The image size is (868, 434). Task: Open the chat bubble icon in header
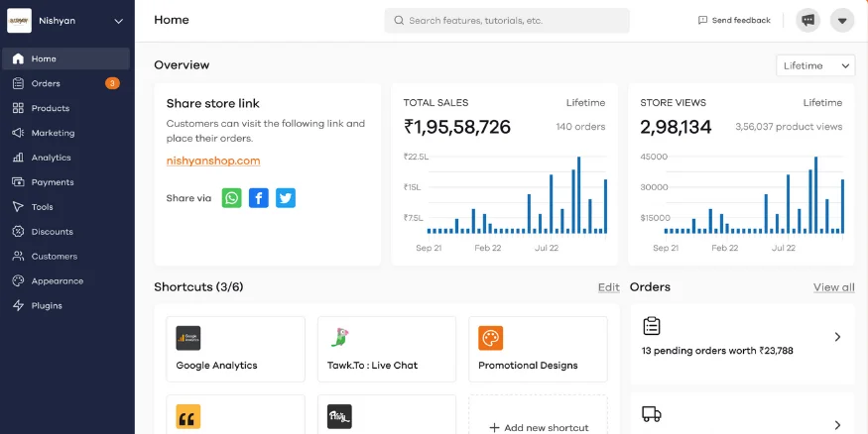[808, 21]
